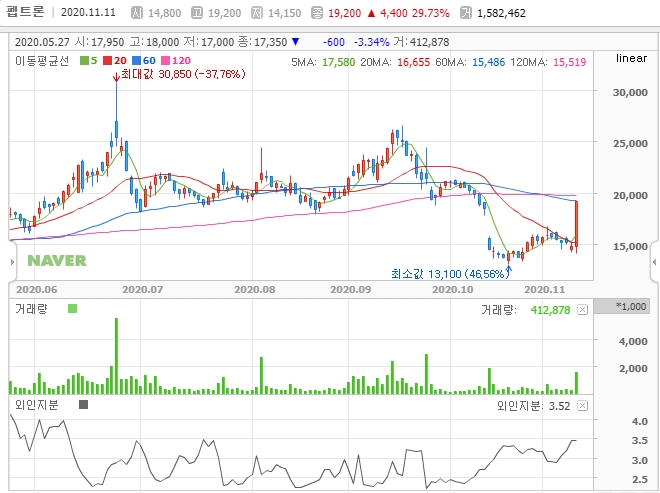Select the 120-day moving average swatch
Viewport: 660px width, 493px height.
point(166,61)
